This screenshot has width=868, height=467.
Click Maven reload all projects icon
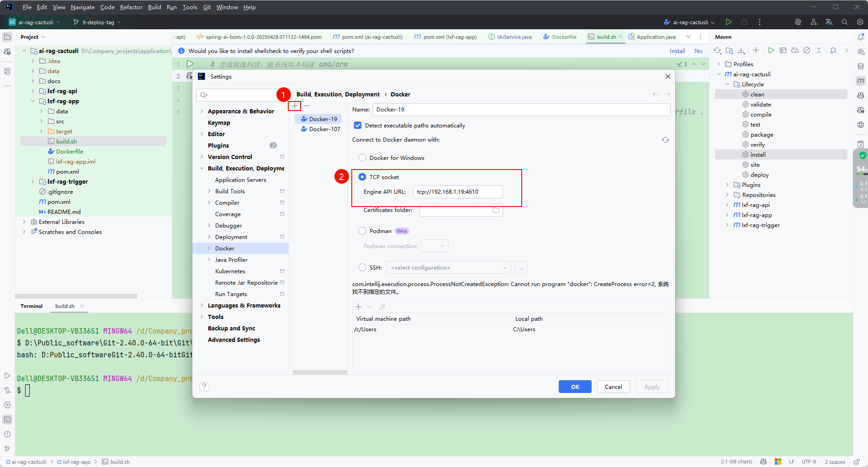(x=718, y=51)
